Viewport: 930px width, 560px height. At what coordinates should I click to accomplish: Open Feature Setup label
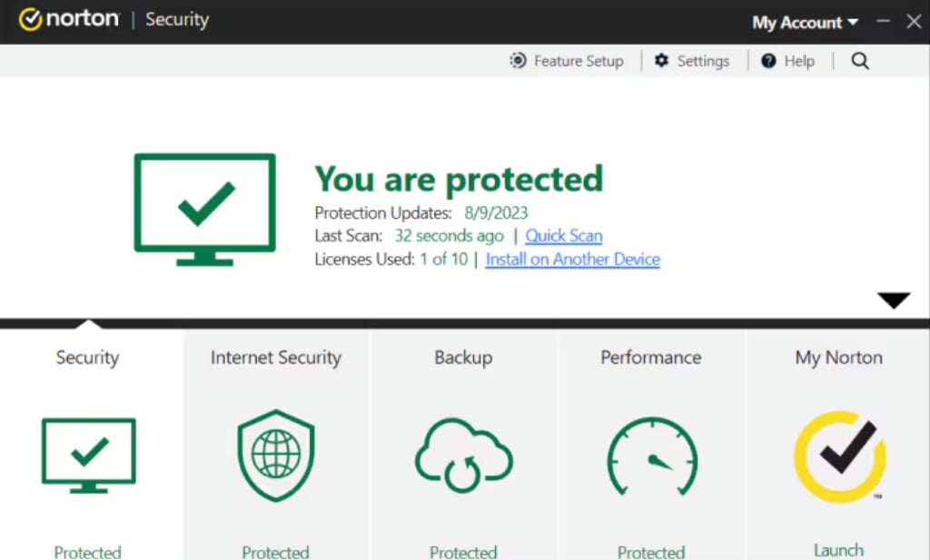(579, 61)
